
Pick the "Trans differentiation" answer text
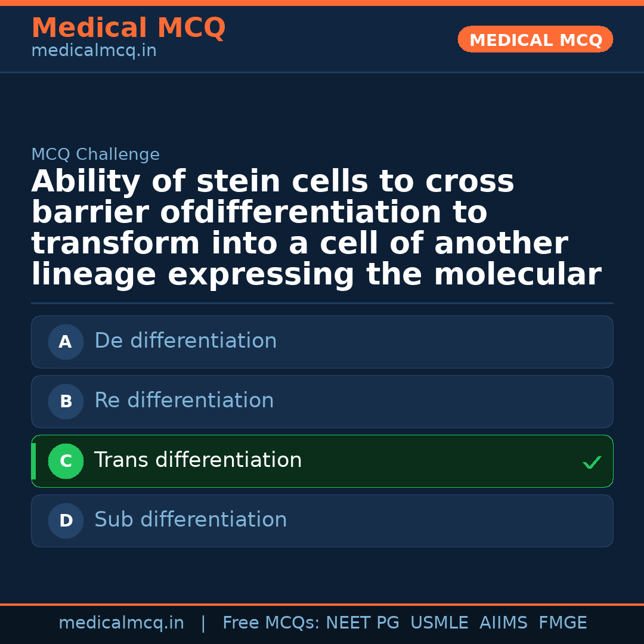tap(198, 460)
